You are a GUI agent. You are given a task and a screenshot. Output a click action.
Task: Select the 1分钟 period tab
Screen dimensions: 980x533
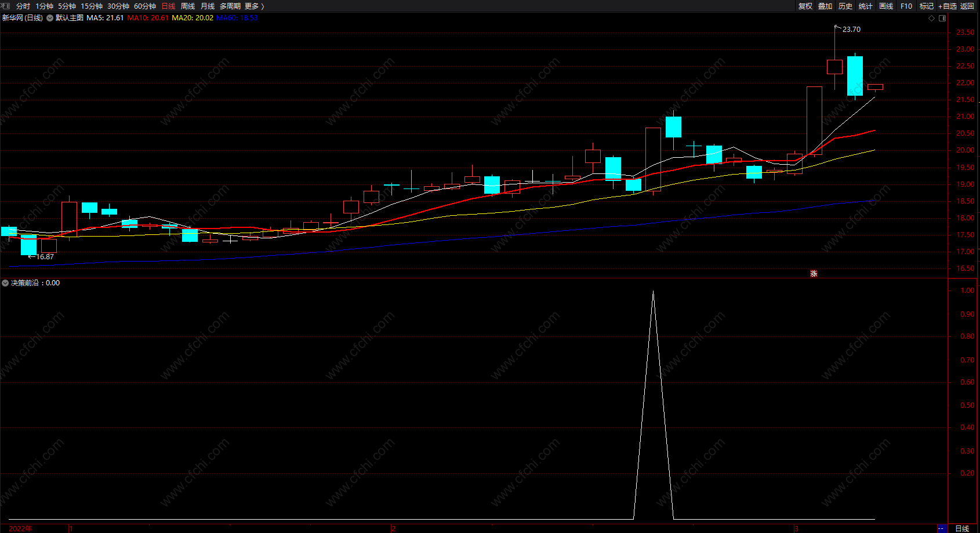click(44, 6)
